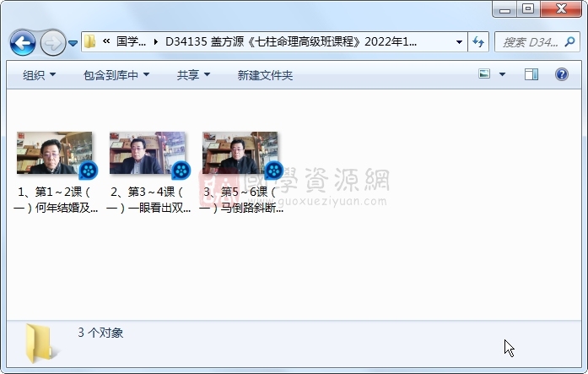Click the change view icon
Screen dimensions: 588x374
click(x=484, y=74)
